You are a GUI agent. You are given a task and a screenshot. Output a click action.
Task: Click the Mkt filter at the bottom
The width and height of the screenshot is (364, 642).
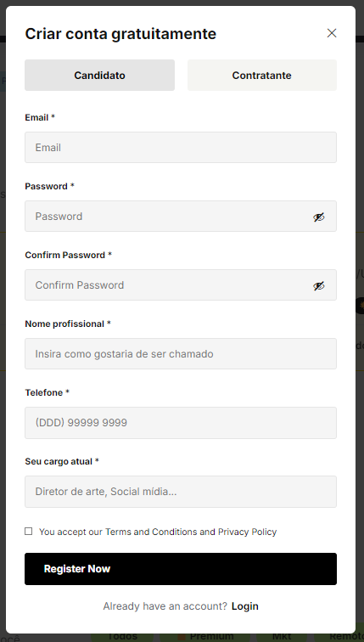pyautogui.click(x=282, y=638)
